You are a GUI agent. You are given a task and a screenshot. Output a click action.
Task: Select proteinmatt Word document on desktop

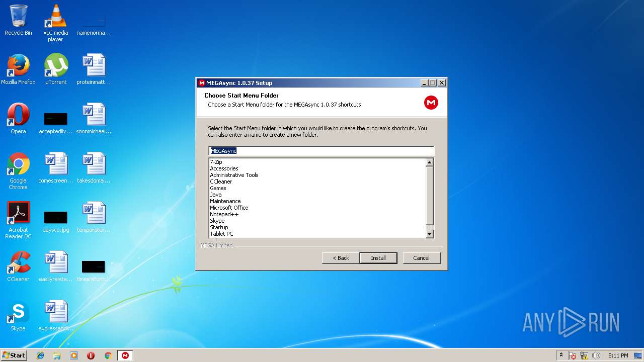(x=94, y=69)
